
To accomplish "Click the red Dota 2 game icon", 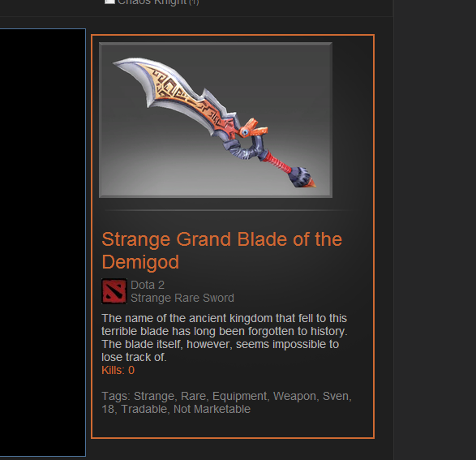I will [x=114, y=291].
